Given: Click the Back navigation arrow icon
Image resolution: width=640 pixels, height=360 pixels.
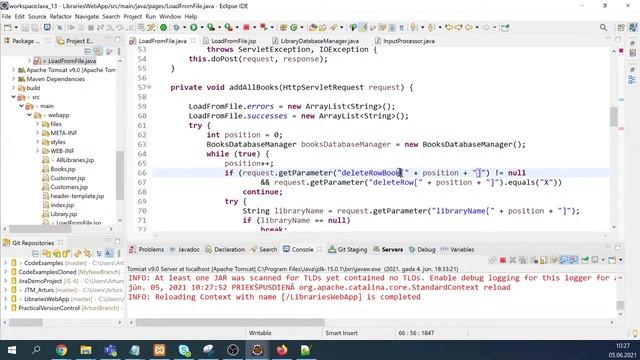Looking at the screenshot, I should tap(469, 27).
